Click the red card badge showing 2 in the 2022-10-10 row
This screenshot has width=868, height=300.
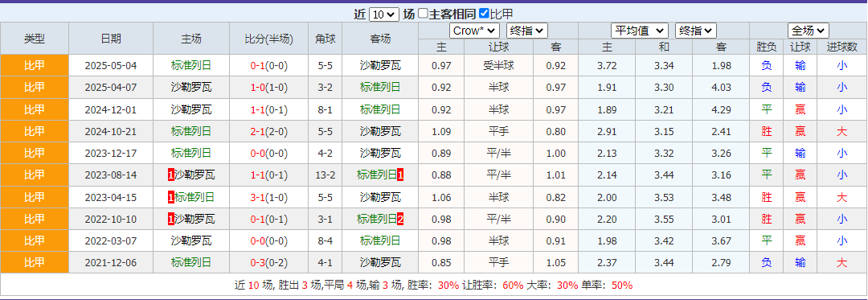click(400, 220)
